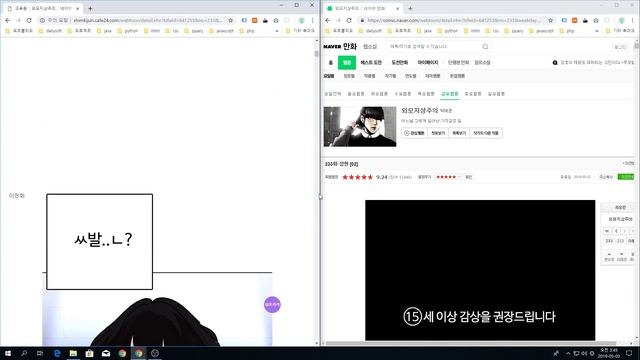
Task: Go back in the right Naver browser window
Action: coord(328,20)
